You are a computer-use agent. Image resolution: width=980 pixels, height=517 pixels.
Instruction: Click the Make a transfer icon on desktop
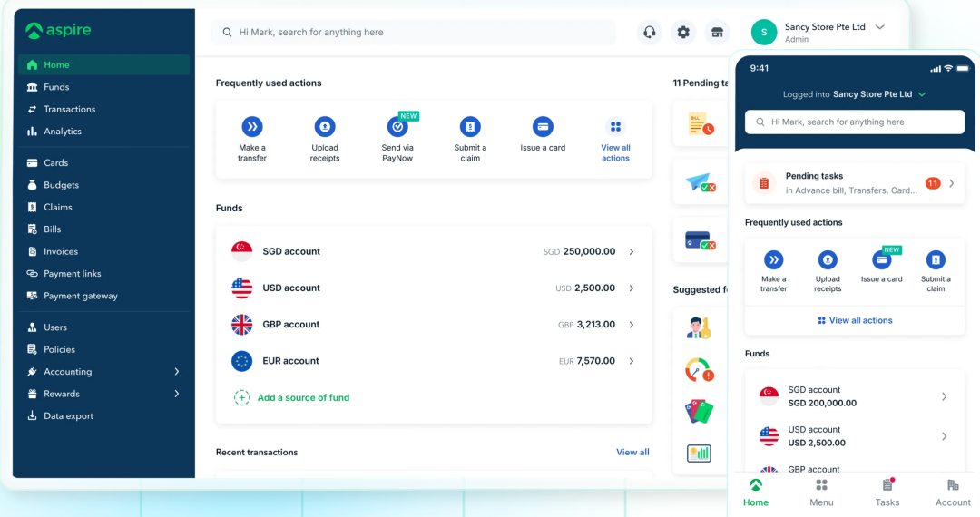252,127
